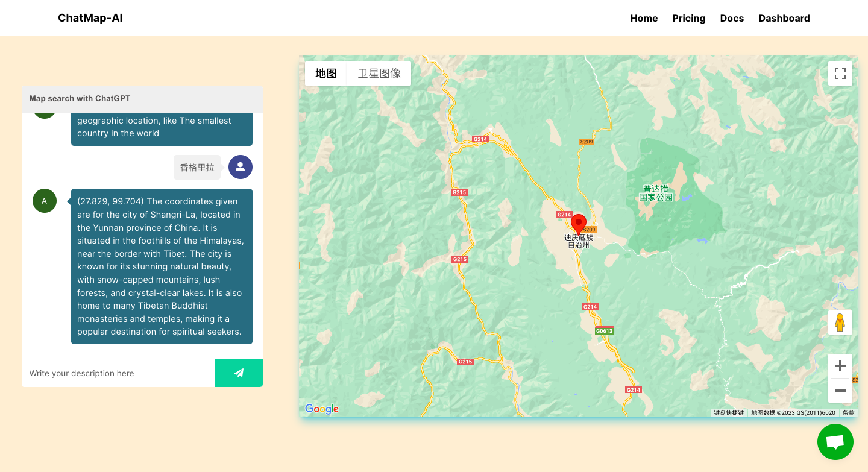This screenshot has width=868, height=472.
Task: Click the user avatar icon
Action: (241, 167)
